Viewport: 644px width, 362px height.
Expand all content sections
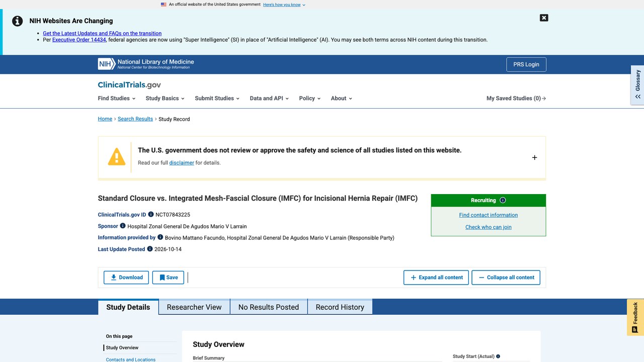[x=436, y=278]
